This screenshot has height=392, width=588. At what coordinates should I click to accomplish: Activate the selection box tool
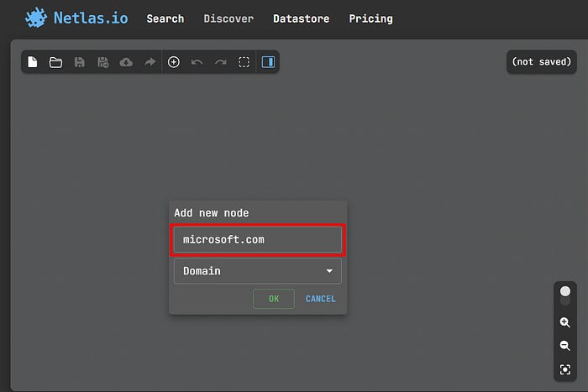(244, 62)
